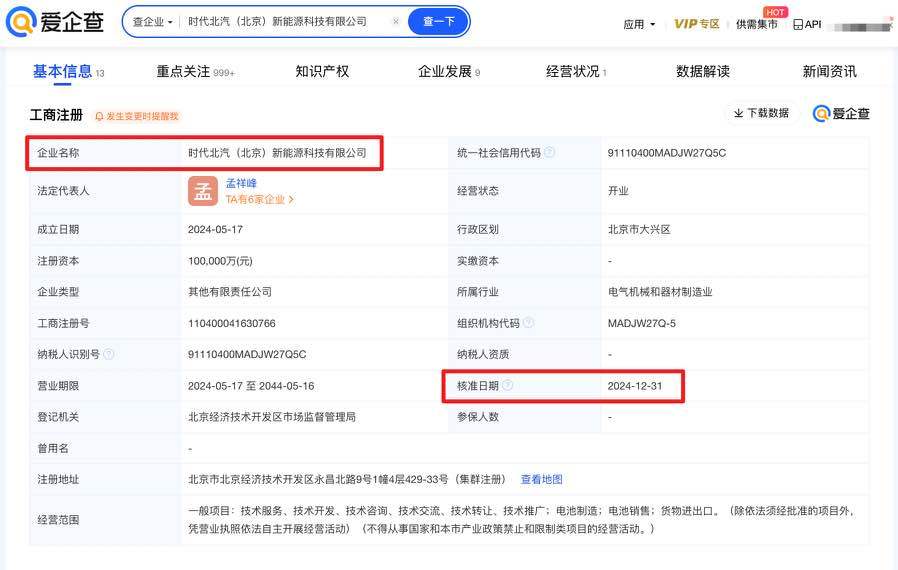Screen dimensions: 898x570
Task: Open the 知识产权 tab
Action: (x=322, y=72)
